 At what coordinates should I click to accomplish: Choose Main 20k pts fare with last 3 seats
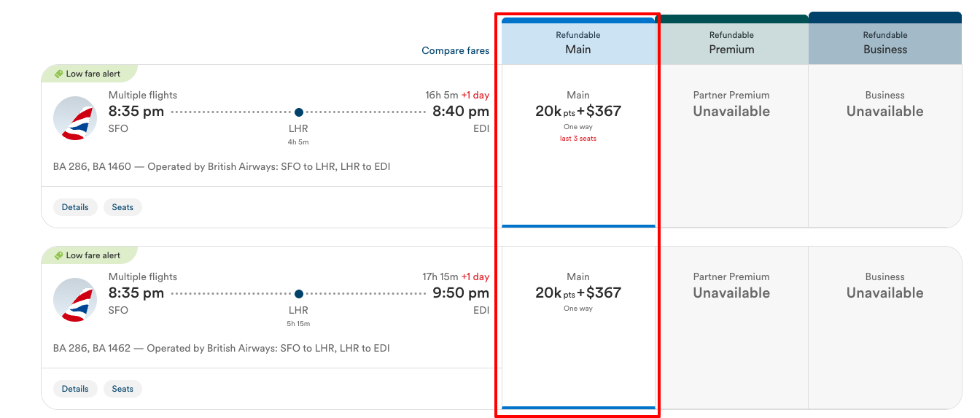[x=578, y=146]
